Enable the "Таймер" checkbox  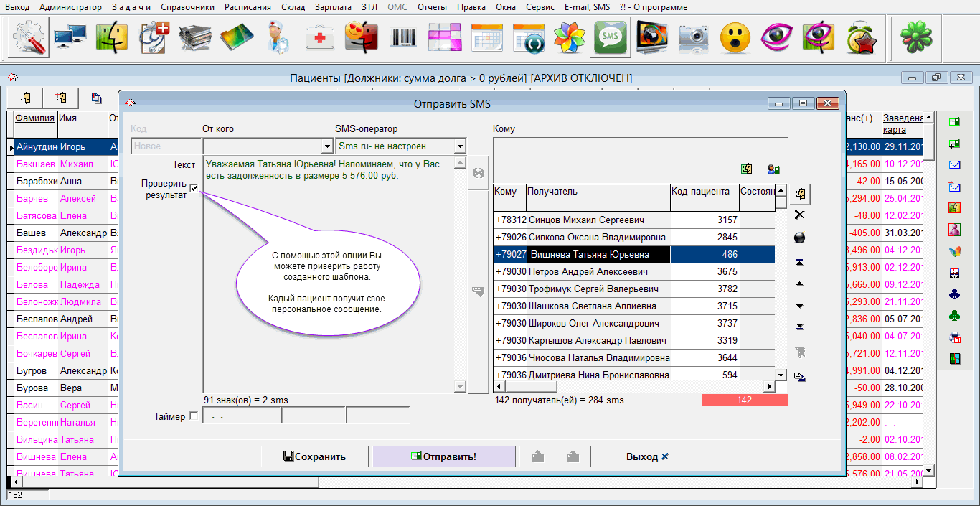point(193,416)
